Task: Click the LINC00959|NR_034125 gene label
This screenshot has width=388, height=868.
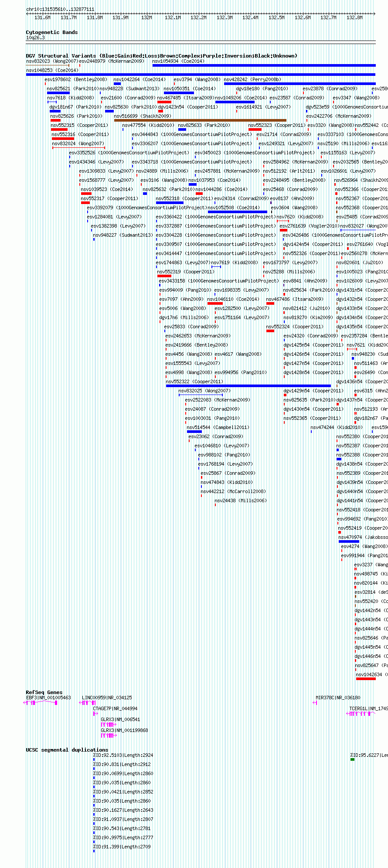Action: click(x=107, y=698)
